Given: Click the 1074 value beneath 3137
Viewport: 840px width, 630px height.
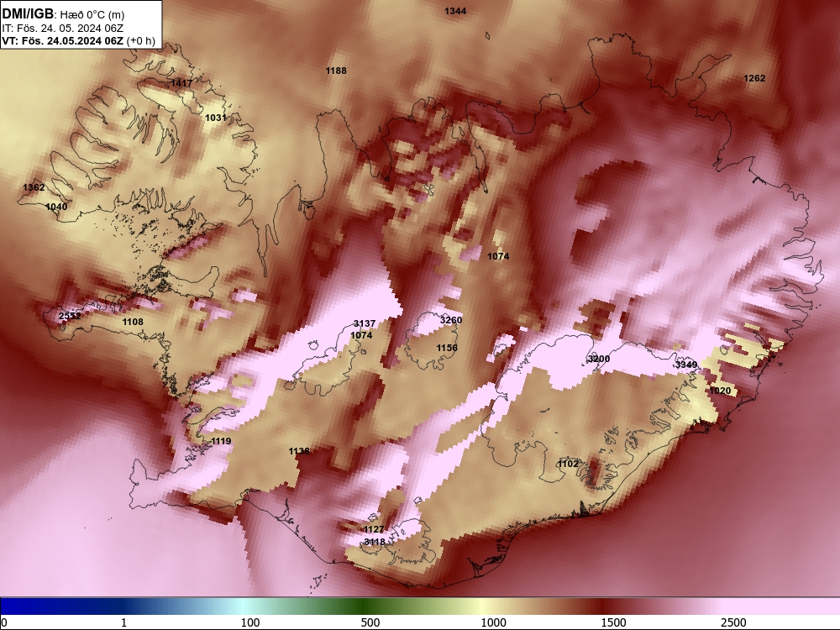Looking at the screenshot, I should coord(361,335).
